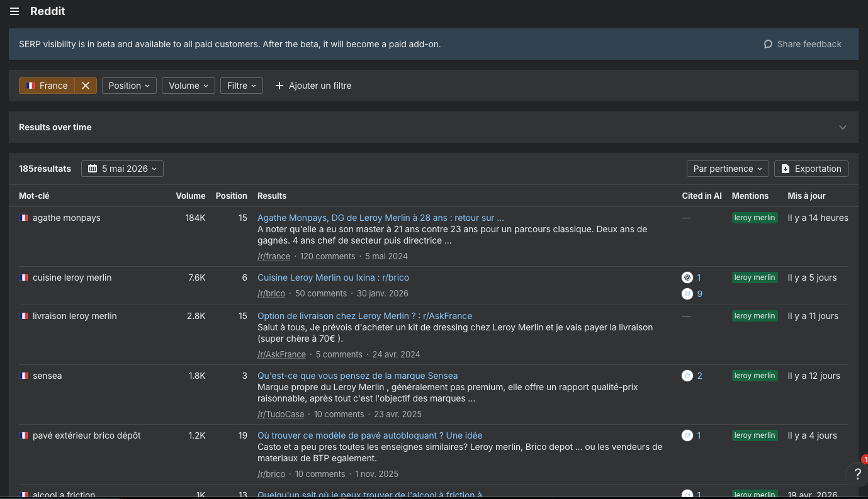Open /r/brico link in pavé autobloquant row
868x499 pixels.
coord(271,474)
